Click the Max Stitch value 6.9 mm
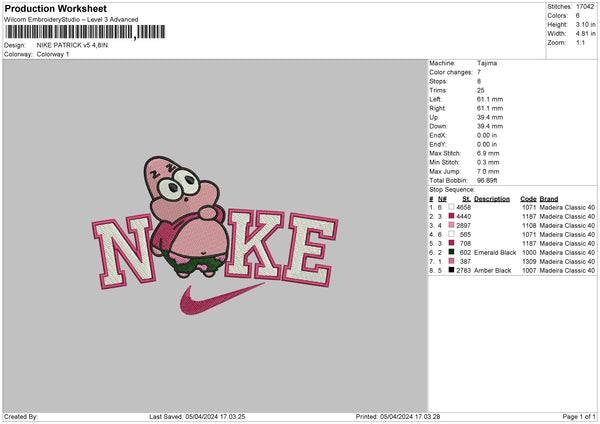The image size is (600, 424). 488,153
